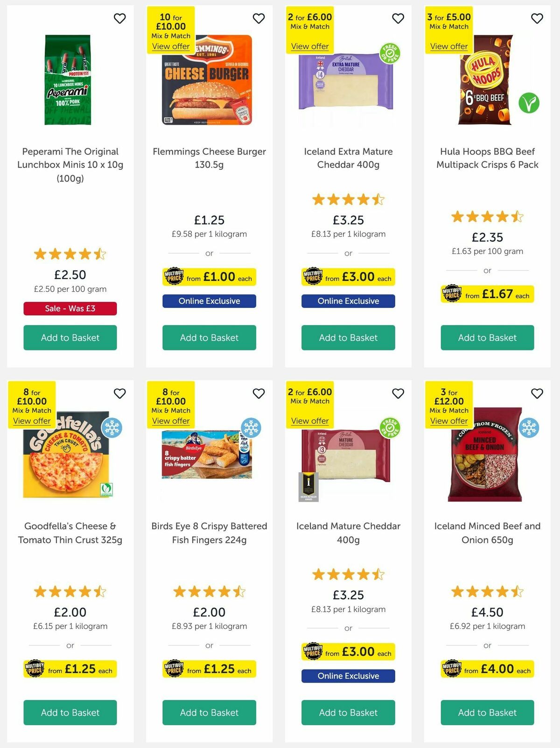The height and width of the screenshot is (748, 560).
Task: Click the star rating on Goodfella's pizza
Action: tap(70, 591)
